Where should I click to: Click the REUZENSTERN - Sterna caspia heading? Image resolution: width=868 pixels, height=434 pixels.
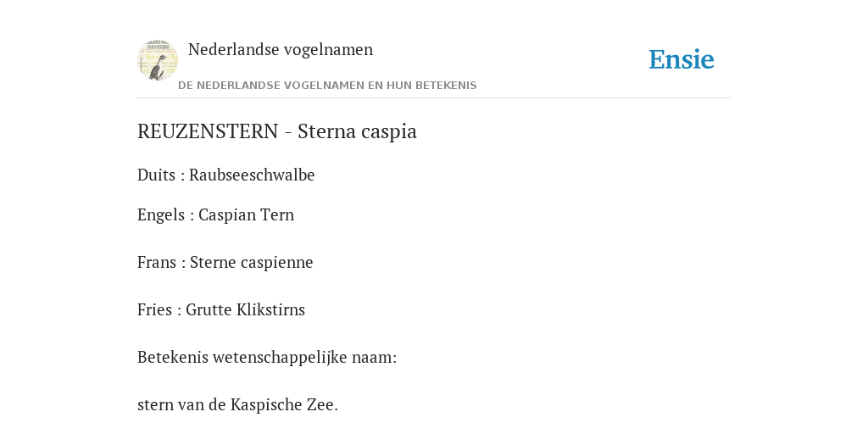coord(277,131)
